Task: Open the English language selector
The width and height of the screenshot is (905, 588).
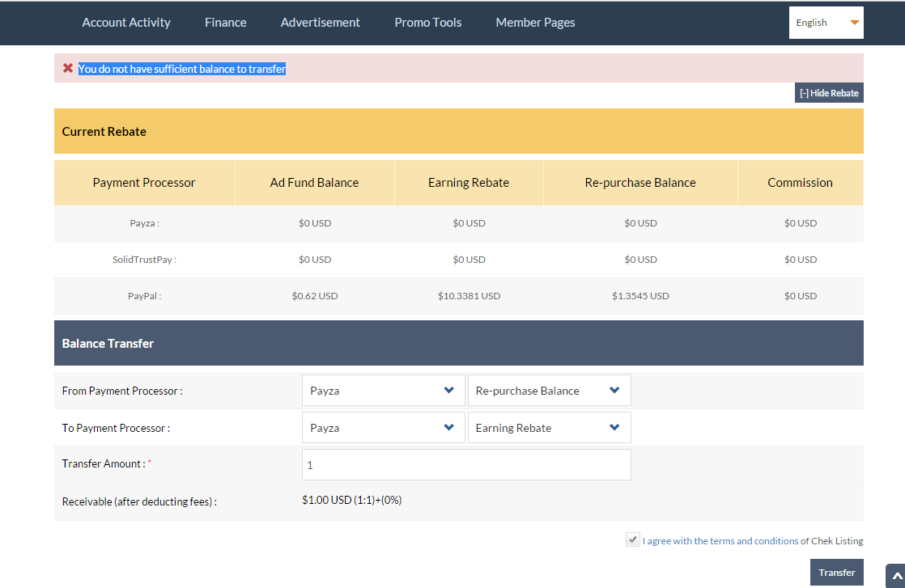Action: coord(825,23)
